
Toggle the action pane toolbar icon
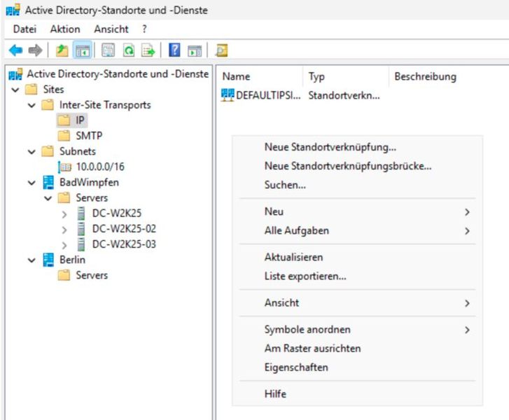pos(195,50)
